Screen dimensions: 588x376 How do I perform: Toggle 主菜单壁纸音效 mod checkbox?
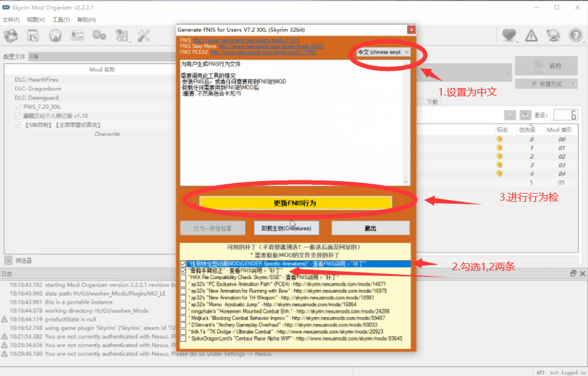point(18,125)
